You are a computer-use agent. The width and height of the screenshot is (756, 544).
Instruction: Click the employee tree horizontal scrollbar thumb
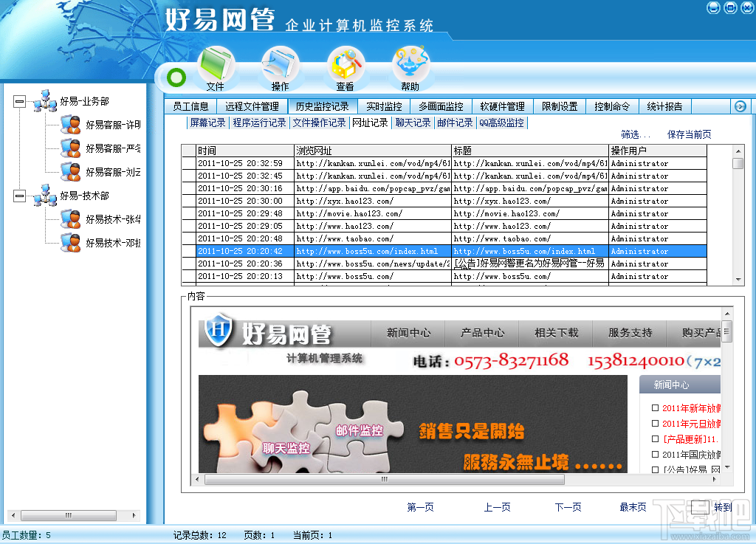(x=69, y=515)
